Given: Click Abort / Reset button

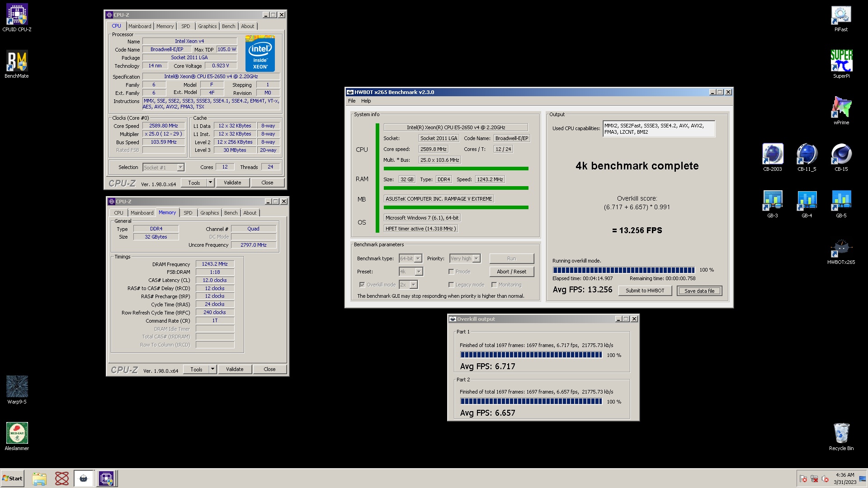Looking at the screenshot, I should (x=511, y=272).
